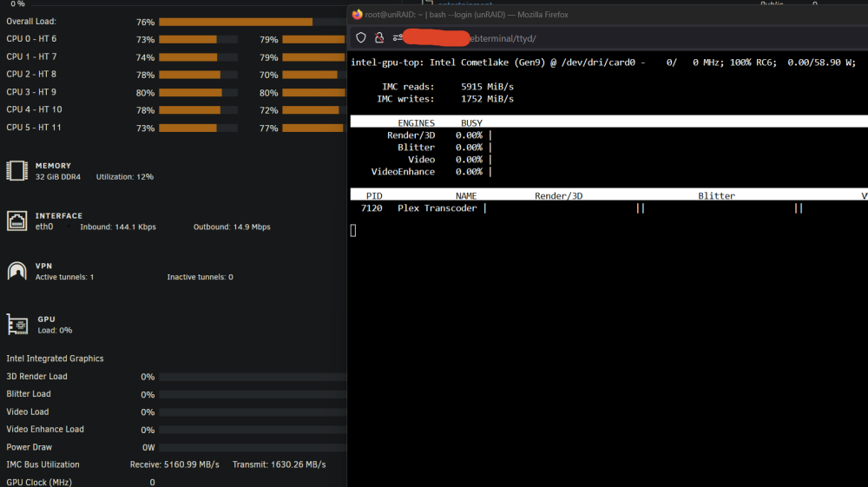Click the GPU card icon

click(17, 325)
